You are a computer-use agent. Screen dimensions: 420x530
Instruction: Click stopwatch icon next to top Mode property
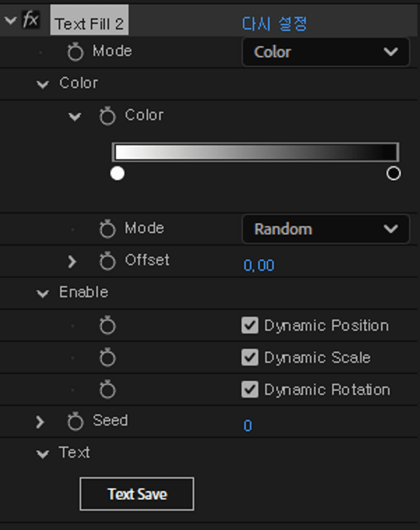pos(75,52)
